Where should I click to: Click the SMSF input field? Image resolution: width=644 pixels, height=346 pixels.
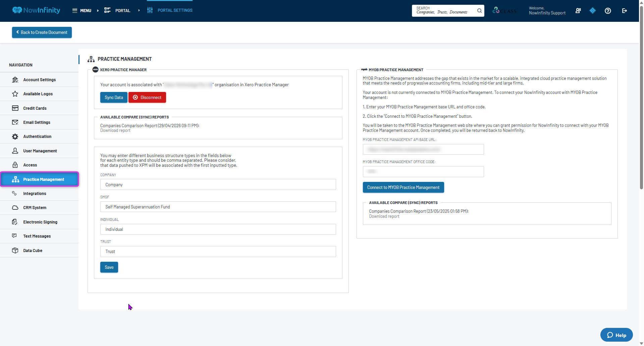pos(218,207)
